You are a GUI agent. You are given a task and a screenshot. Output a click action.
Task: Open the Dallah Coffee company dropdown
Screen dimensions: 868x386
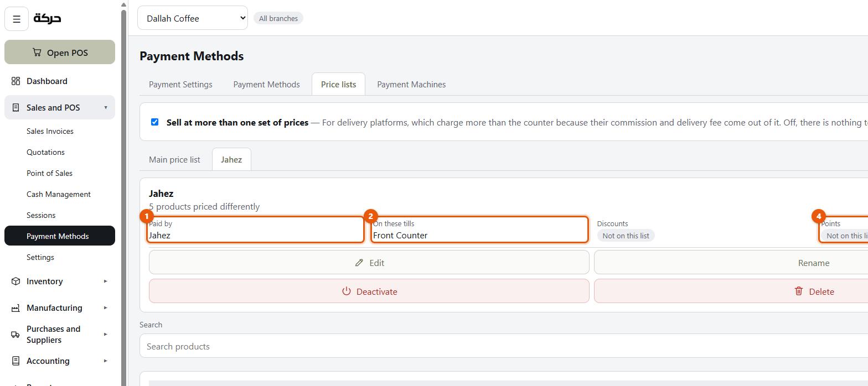click(x=193, y=18)
